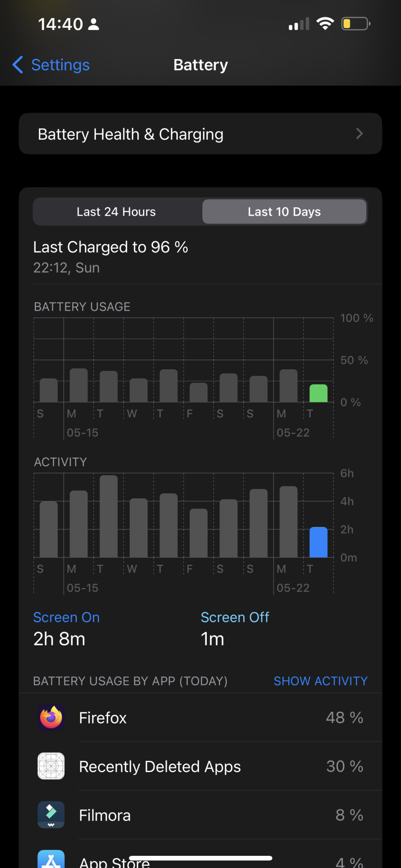
Task: Toggle Firefox 48 % usage display
Action: coord(345,717)
